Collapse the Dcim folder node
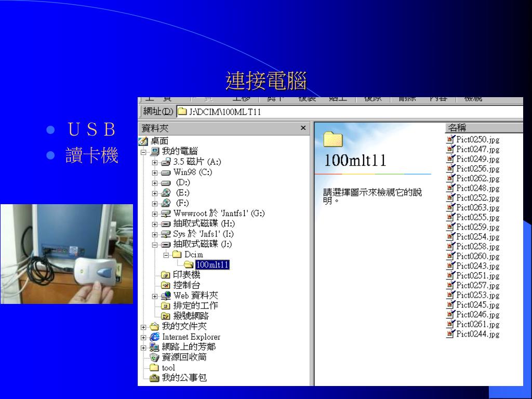This screenshot has width=532, height=399. coord(166,255)
